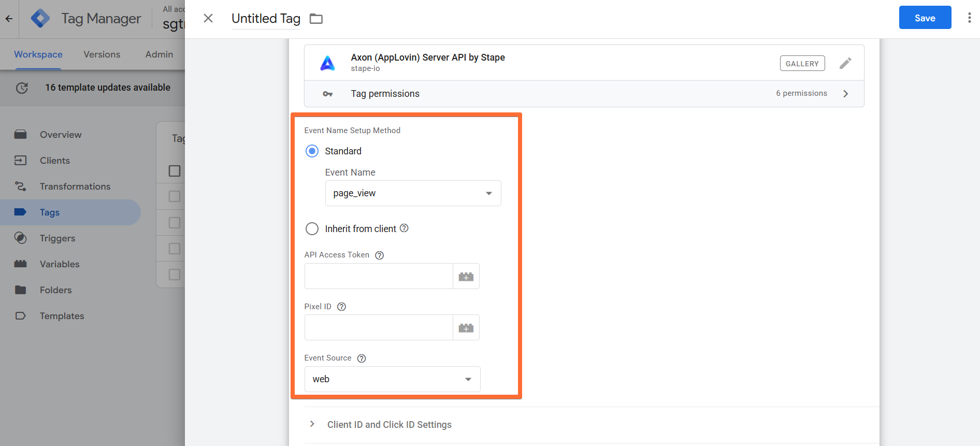Show help for Event Source
The image size is (980, 446).
coord(362,358)
